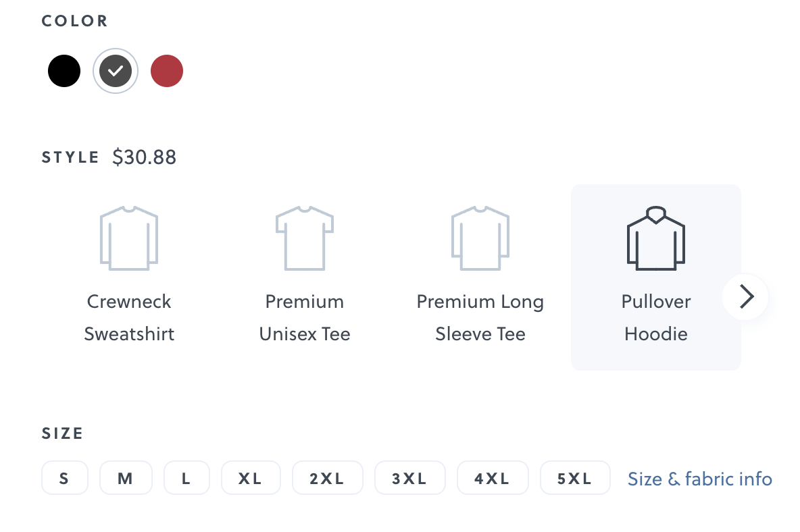Image resolution: width=800 pixels, height=532 pixels.
Task: Choose size M
Action: pyautogui.click(x=126, y=479)
